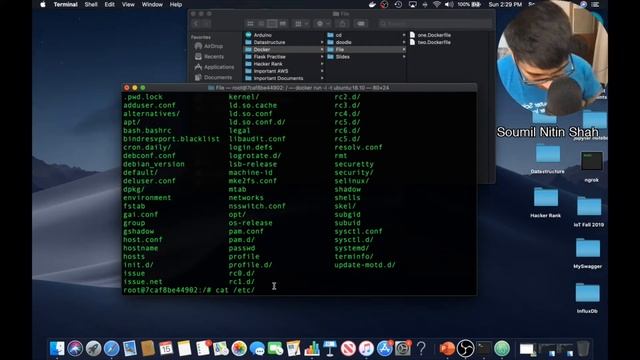Open Wi-Fi status in menu bar

[x=437, y=4]
